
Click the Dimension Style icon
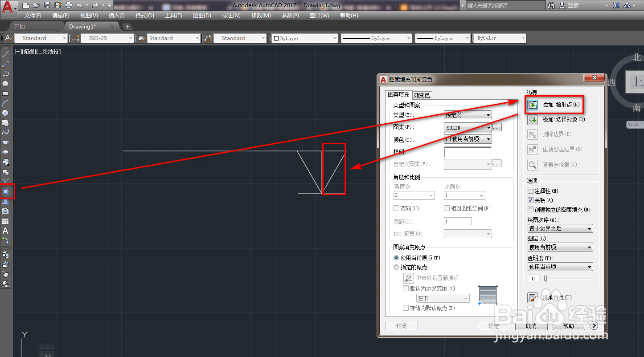(x=75, y=38)
